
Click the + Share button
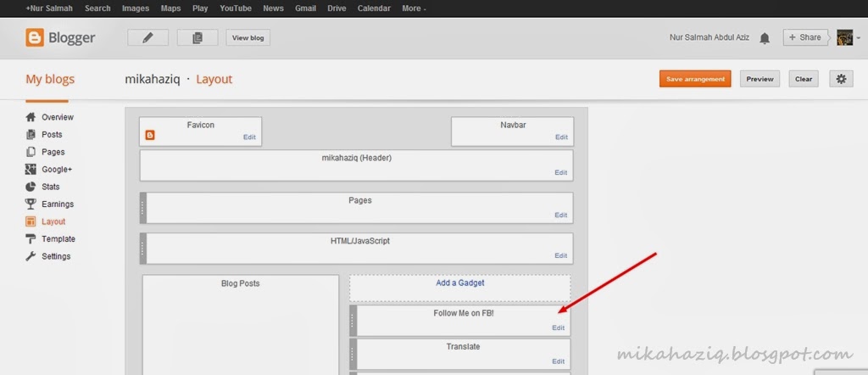point(805,37)
